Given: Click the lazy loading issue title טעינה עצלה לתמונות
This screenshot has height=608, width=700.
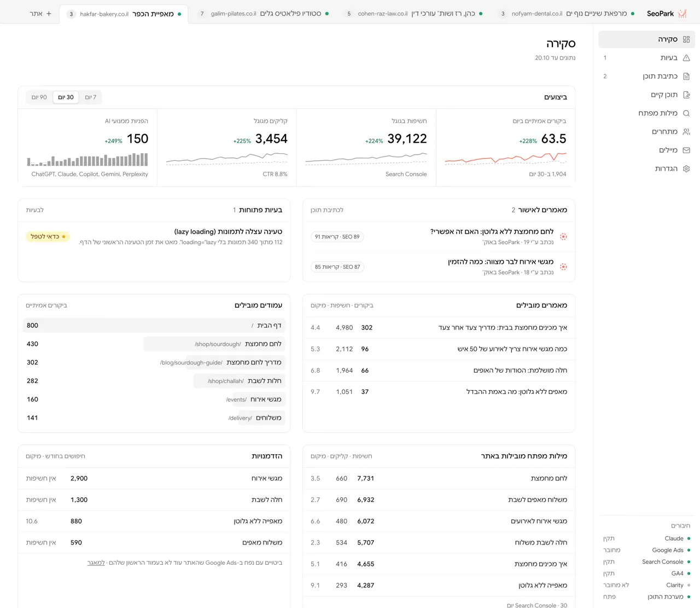Looking at the screenshot, I should [228, 231].
